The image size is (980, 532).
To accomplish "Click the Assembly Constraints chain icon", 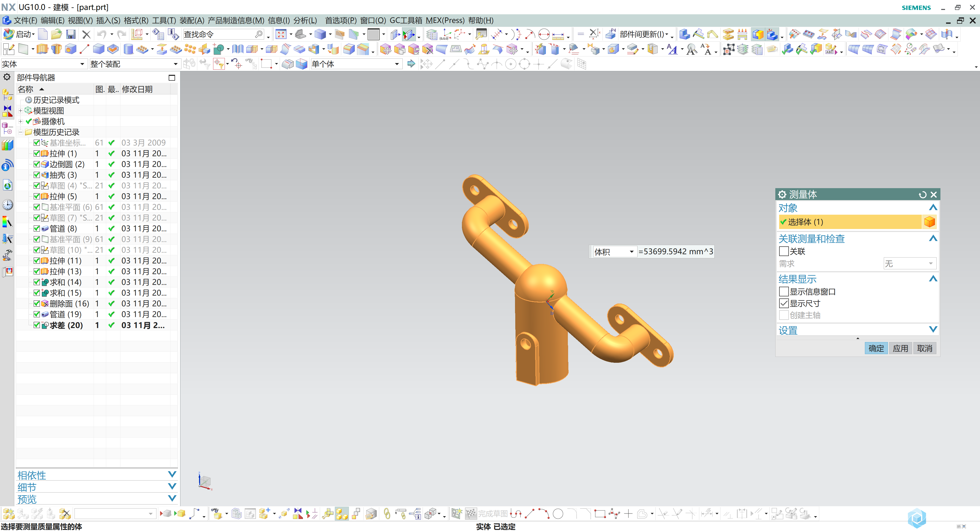I will point(387,514).
